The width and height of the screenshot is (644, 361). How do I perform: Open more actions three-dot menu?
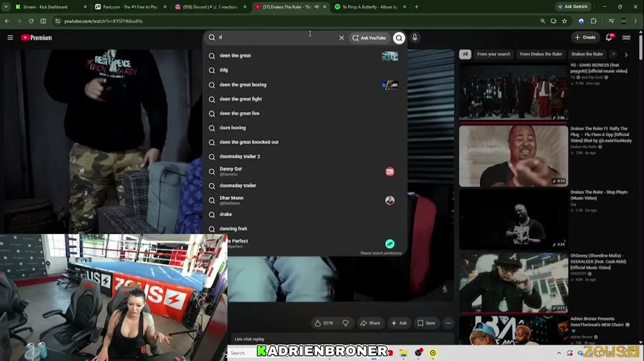[x=448, y=323]
